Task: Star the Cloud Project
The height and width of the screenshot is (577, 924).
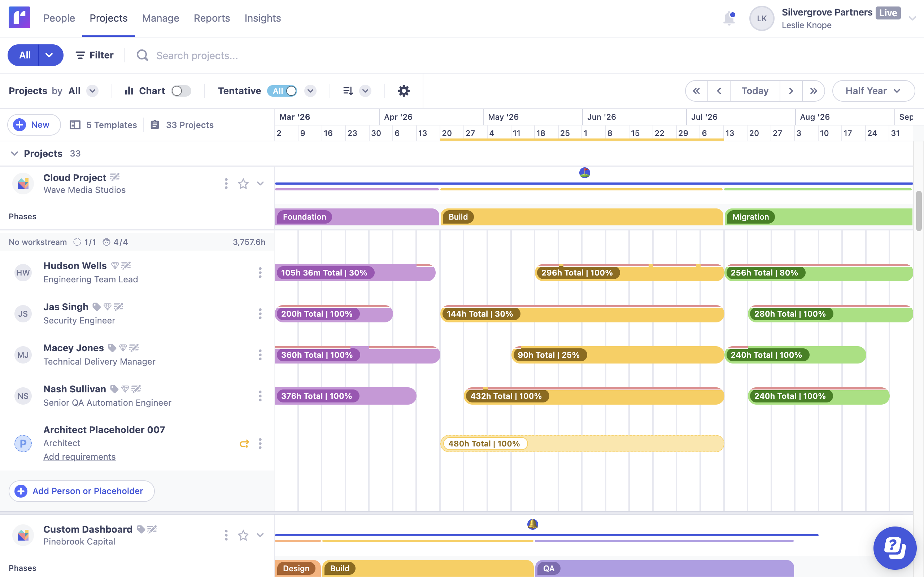Action: (x=243, y=184)
